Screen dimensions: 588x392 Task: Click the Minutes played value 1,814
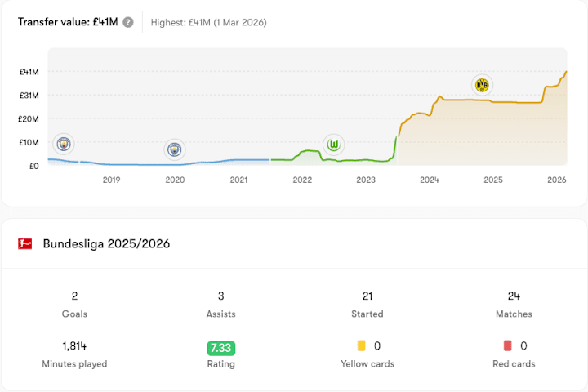click(x=74, y=346)
